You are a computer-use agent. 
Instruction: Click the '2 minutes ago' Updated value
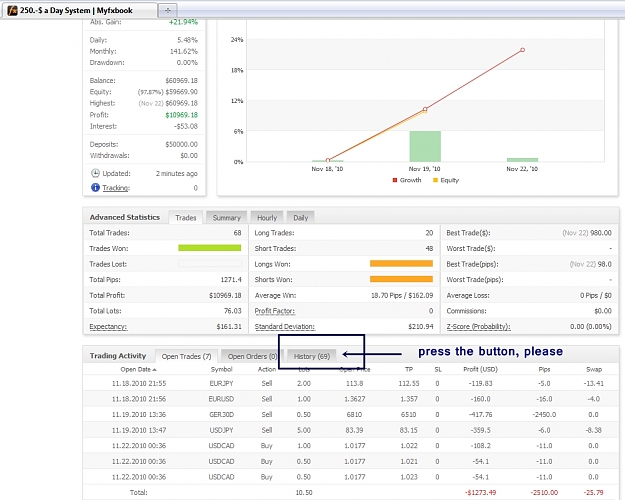click(177, 173)
